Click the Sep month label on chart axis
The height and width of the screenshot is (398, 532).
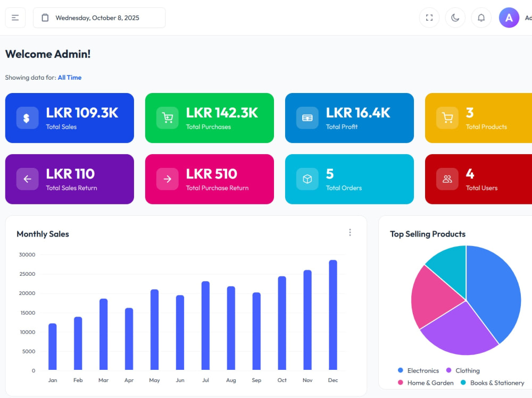256,380
